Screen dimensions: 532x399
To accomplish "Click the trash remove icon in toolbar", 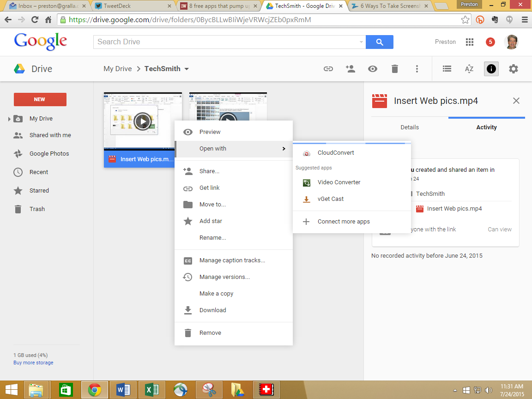I will click(394, 69).
